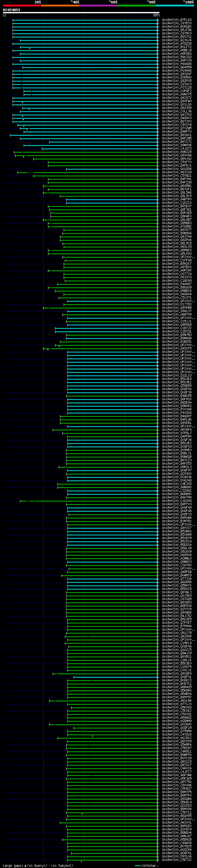Image resolution: width=197 pixels, height=868 pixels.
Task: Select the hit label UniRef100_Q32LG3
Action: [x=176, y=375]
